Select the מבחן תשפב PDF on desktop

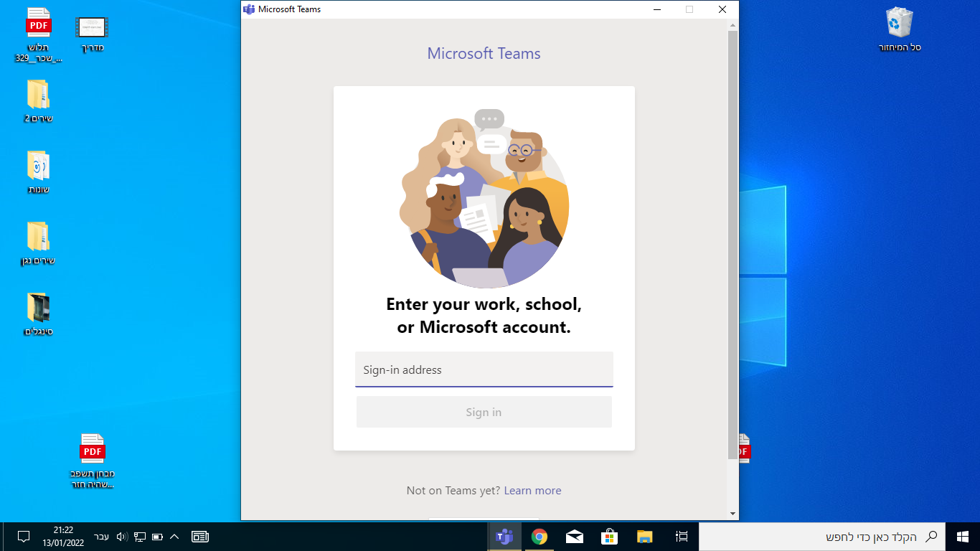(x=93, y=461)
